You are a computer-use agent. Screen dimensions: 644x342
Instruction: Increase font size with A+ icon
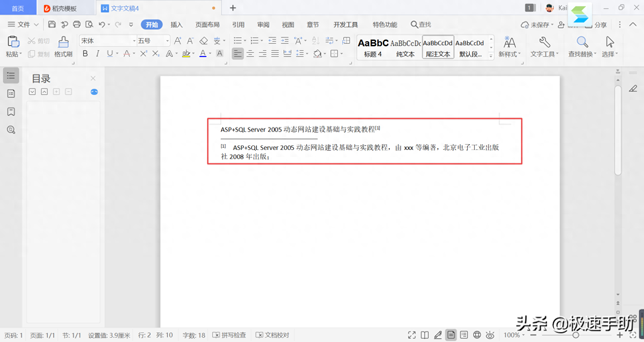point(178,41)
